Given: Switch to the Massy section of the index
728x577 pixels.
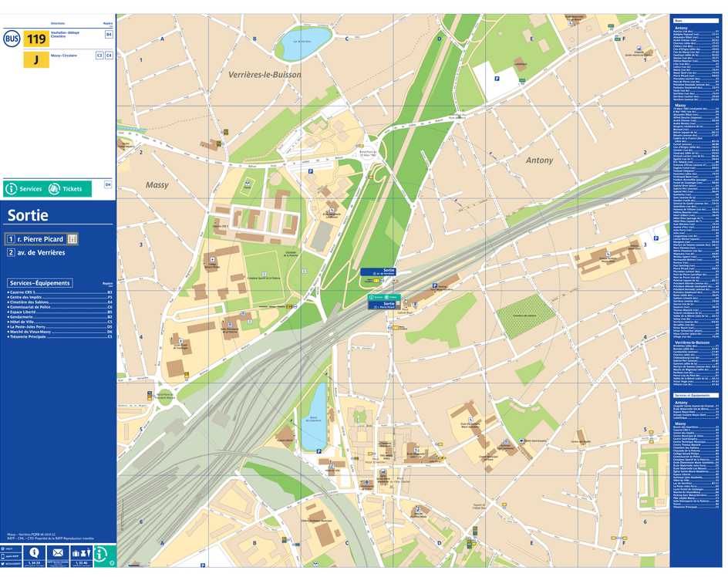Looking at the screenshot, I should [x=680, y=106].
